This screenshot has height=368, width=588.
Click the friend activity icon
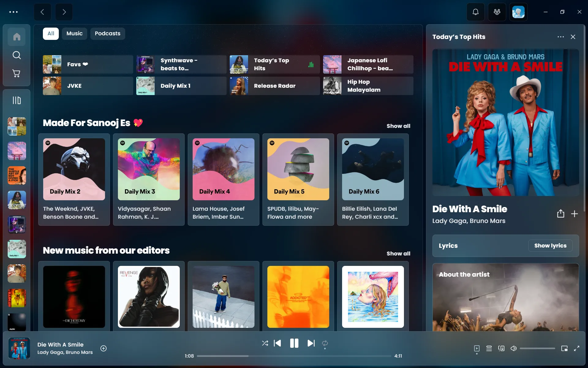(x=496, y=12)
